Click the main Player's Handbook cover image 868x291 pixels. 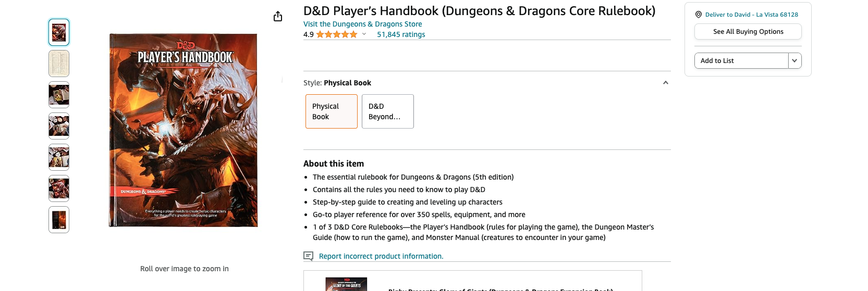click(x=184, y=130)
